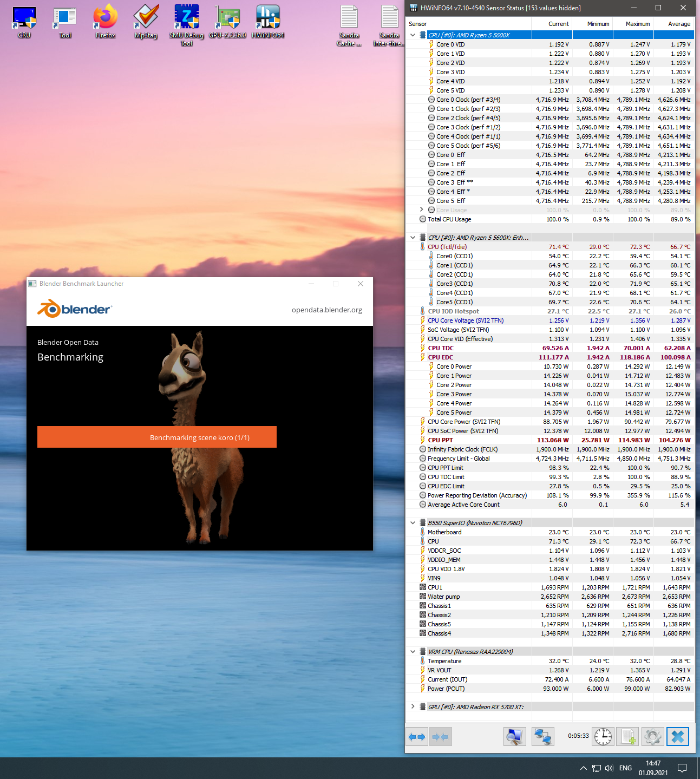Click the Benchmarking scene koro (1/1) bar
Screen dimensions: 700x779
pos(157,437)
